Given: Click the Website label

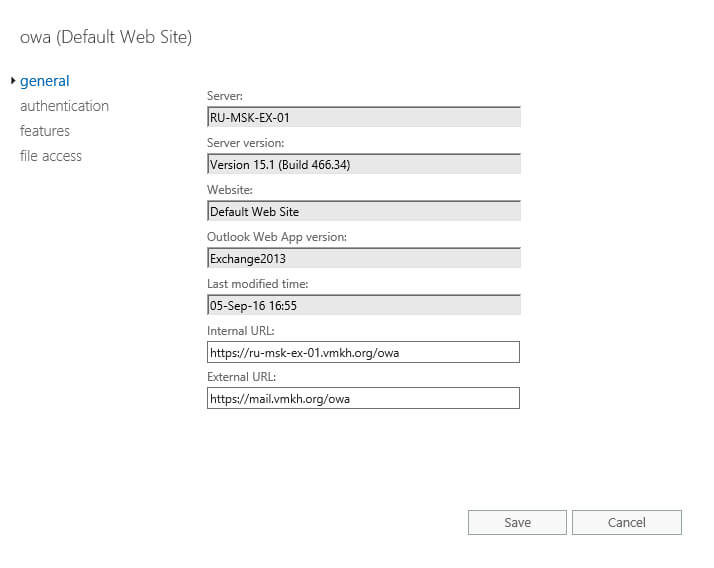Looking at the screenshot, I should coord(230,190).
